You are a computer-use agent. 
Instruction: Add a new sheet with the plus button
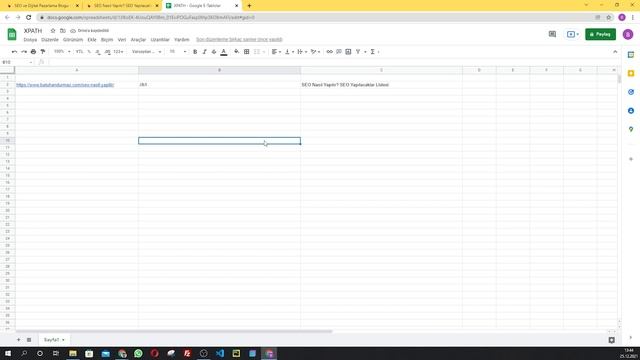[x=18, y=340]
